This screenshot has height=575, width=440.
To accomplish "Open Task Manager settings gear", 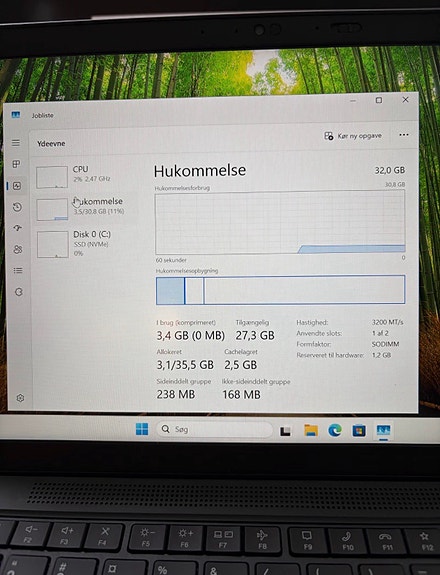I will [x=20, y=398].
